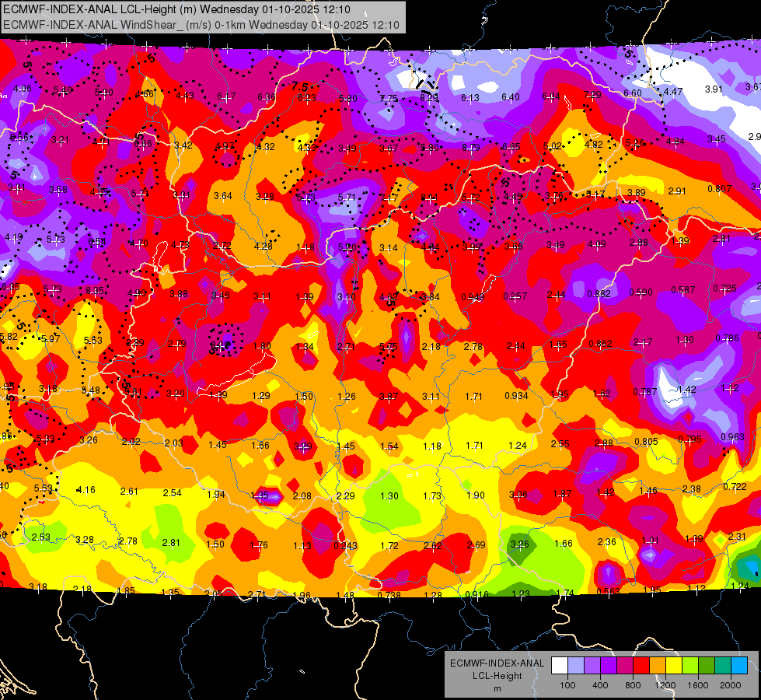Screen dimensions: 761x700
Task: Click the legend scale label 800
Action: pyautogui.click(x=633, y=685)
